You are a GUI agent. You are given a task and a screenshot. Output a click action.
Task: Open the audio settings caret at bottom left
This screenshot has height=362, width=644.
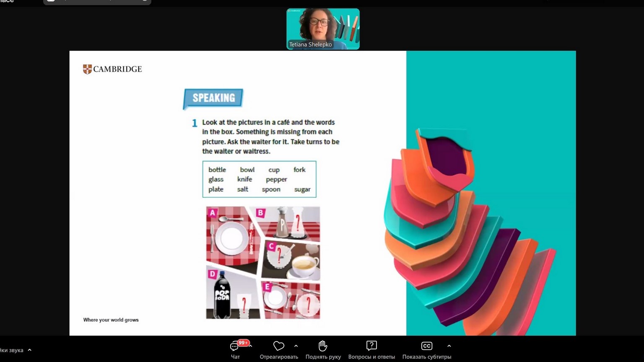pyautogui.click(x=29, y=350)
